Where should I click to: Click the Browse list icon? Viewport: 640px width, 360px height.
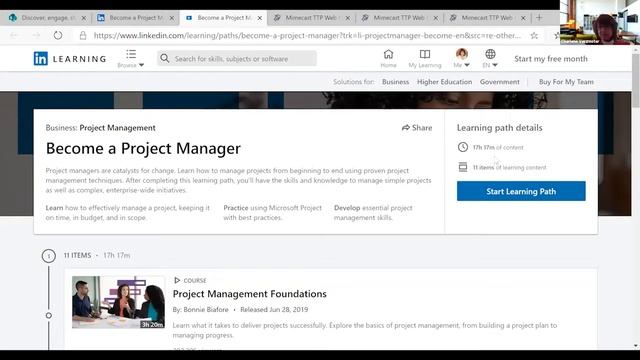click(x=131, y=54)
